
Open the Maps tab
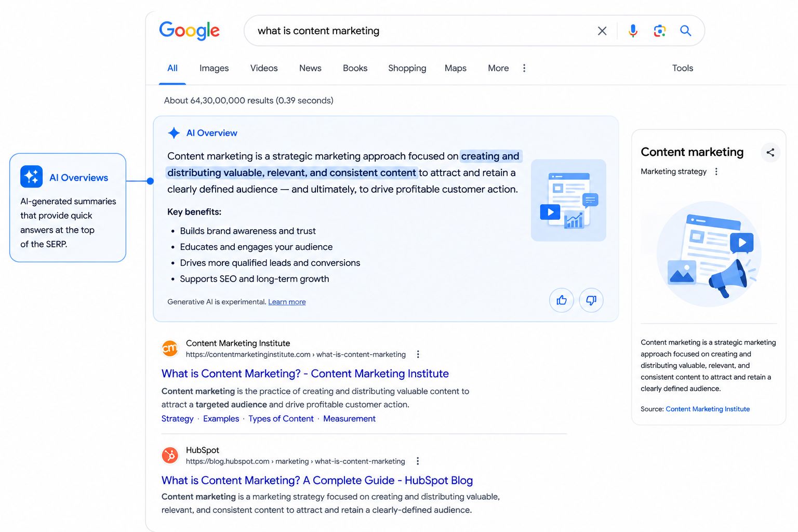pos(456,68)
